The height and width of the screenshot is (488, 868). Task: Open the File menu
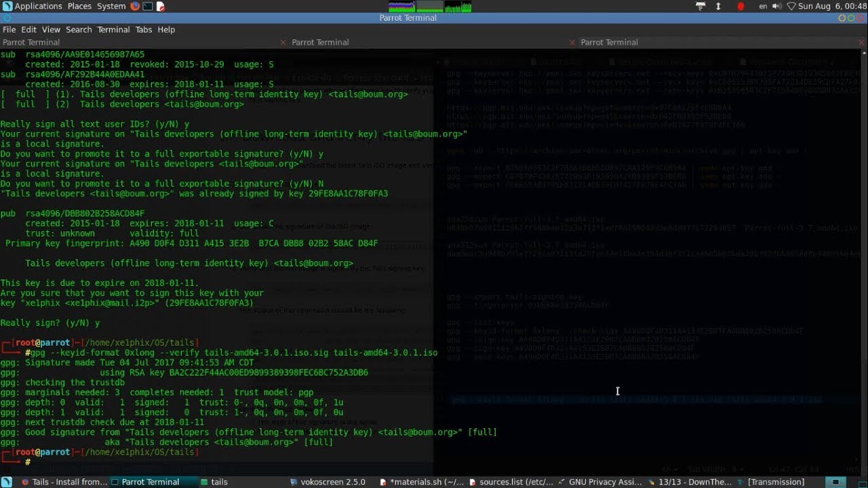[9, 30]
